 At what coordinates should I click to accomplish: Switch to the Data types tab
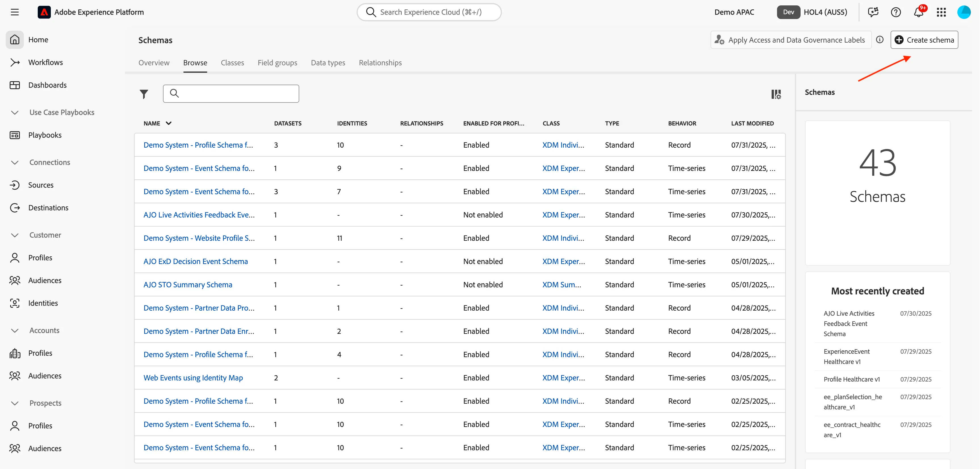[328, 63]
